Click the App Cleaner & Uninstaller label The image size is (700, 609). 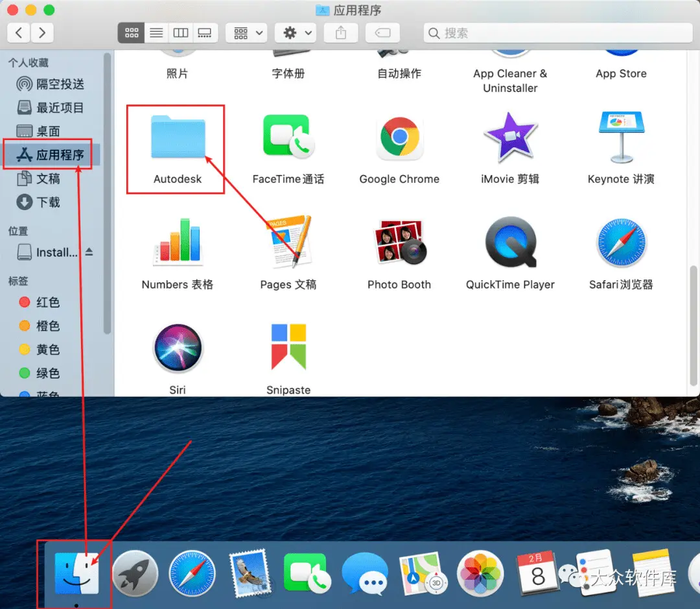coord(510,81)
